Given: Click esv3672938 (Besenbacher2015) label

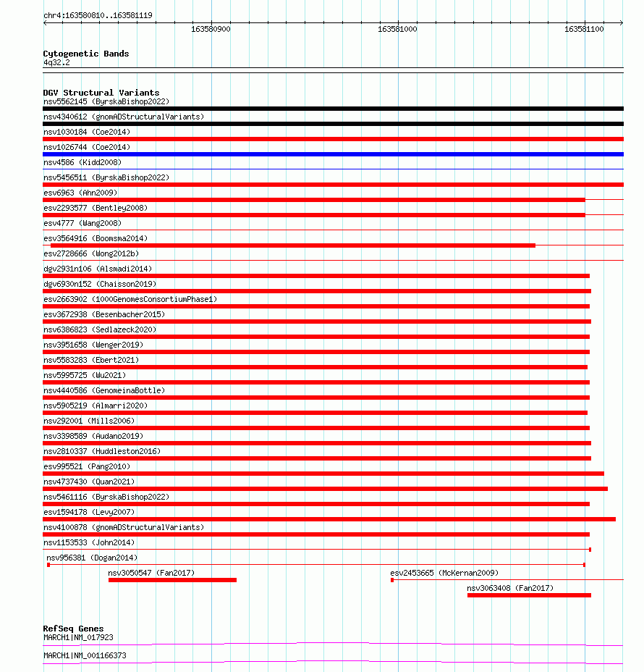Looking at the screenshot, I should [104, 314].
